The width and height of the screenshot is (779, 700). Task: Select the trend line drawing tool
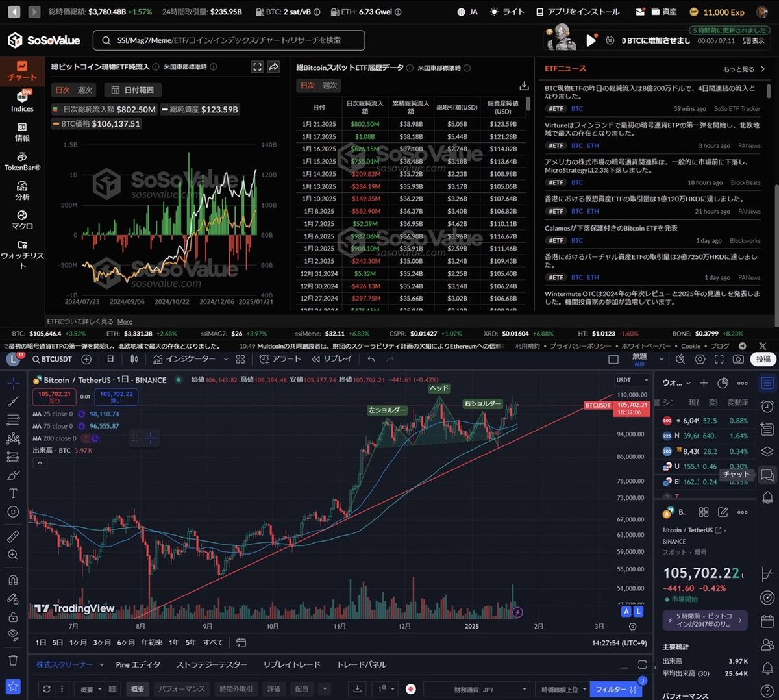(13, 401)
